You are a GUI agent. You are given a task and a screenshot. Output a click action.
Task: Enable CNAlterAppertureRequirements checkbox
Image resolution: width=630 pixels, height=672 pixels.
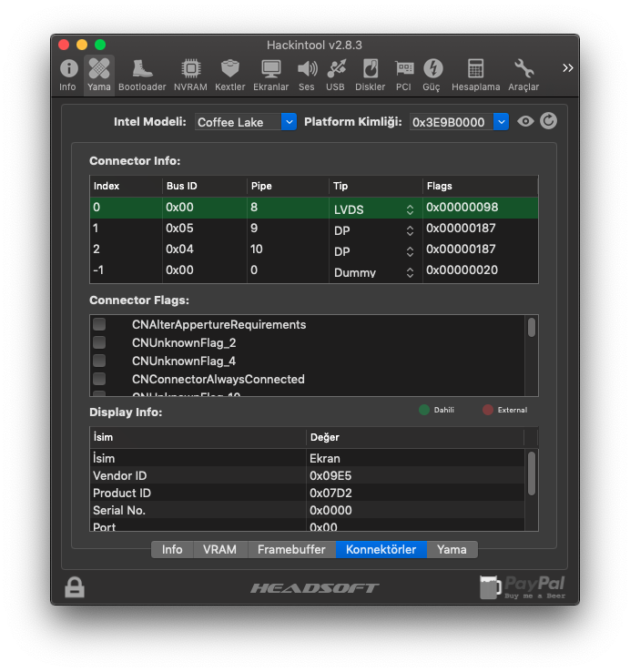[99, 325]
